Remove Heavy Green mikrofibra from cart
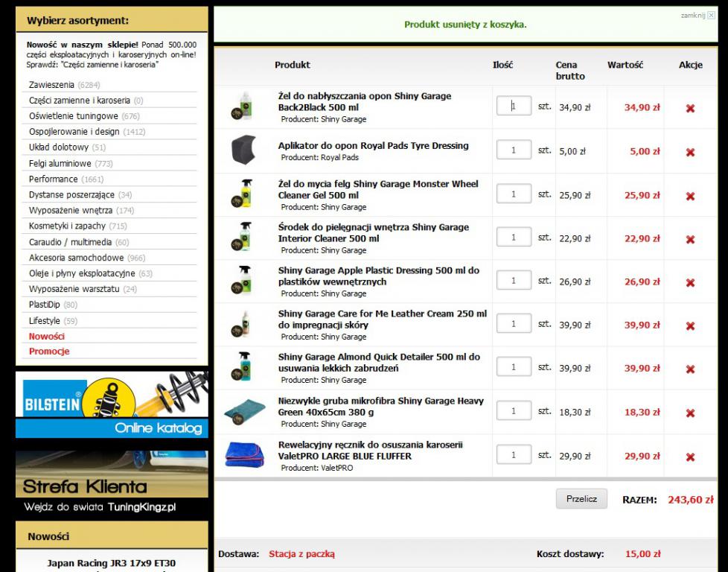The image size is (728, 572). [690, 413]
